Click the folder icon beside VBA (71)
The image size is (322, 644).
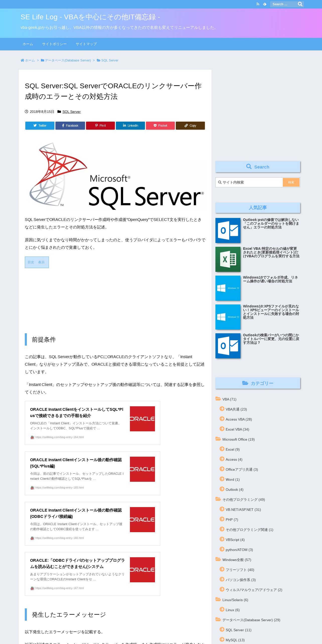point(218,399)
